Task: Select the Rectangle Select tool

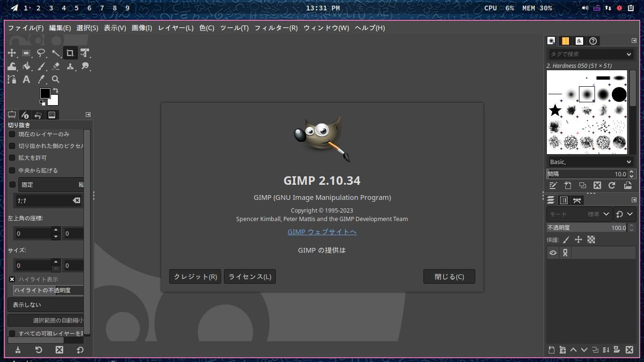Action: (26, 53)
